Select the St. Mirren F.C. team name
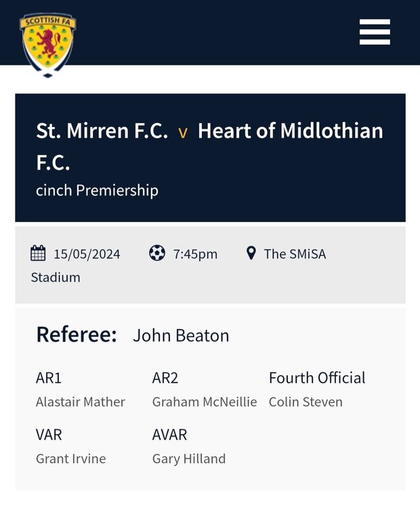The image size is (420, 508). point(102,131)
